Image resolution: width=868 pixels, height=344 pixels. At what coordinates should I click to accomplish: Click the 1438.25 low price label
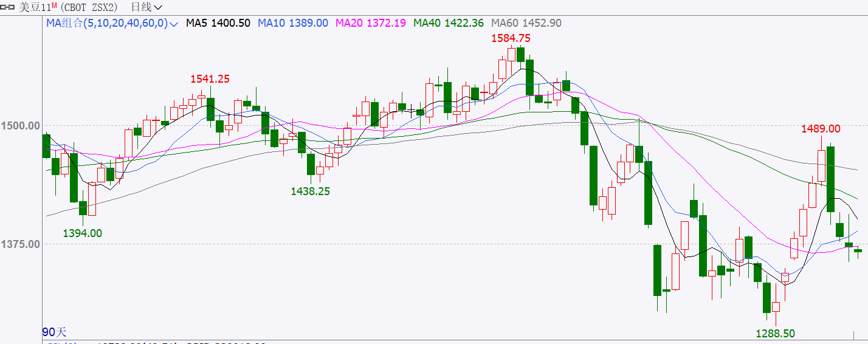[x=310, y=191]
